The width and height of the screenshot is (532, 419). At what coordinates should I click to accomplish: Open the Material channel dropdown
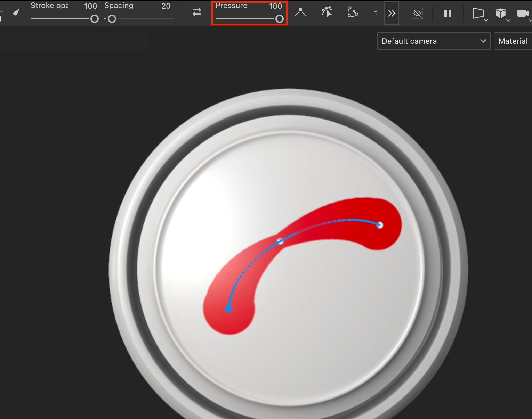coord(513,41)
